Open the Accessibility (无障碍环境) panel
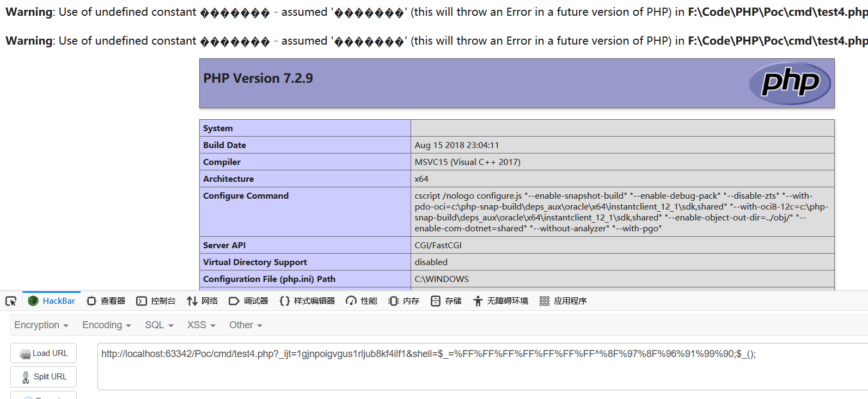868x399 pixels. (x=500, y=301)
